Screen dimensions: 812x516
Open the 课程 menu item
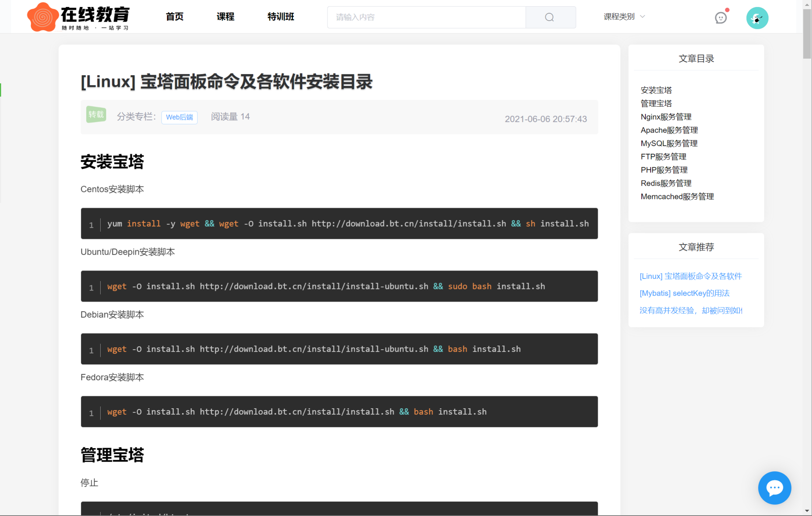click(x=225, y=17)
